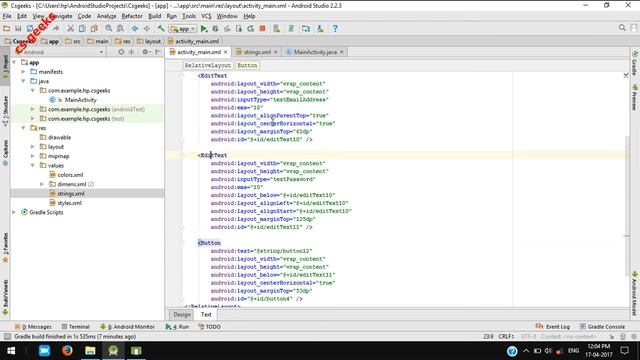
Task: Click the Cut scissors icon
Action: pos(71,29)
